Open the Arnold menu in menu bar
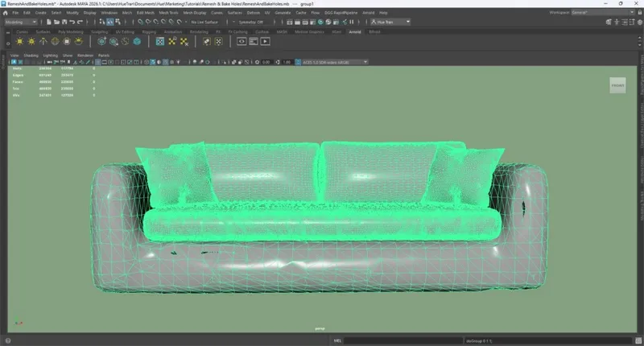This screenshot has height=346, width=644. pyautogui.click(x=369, y=13)
